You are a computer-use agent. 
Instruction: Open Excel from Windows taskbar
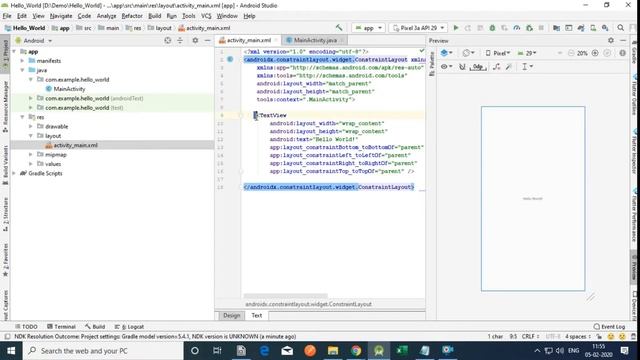[x=402, y=351]
